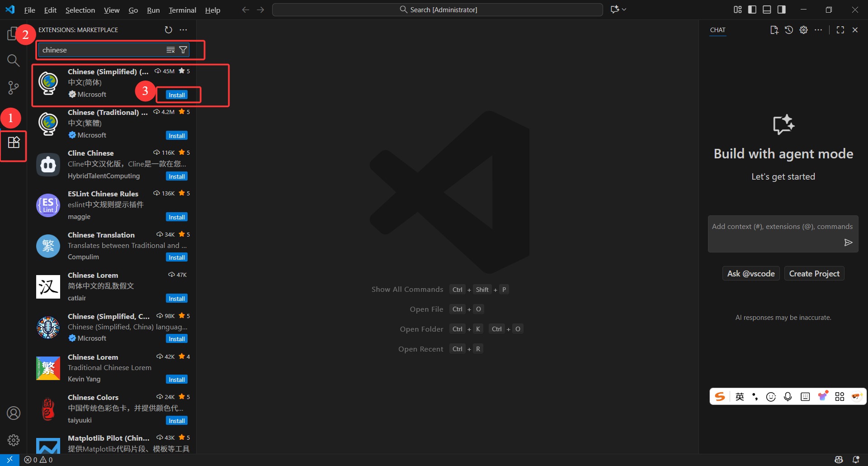Image resolution: width=868 pixels, height=466 pixels.
Task: Open the Edit menu
Action: coord(50,10)
